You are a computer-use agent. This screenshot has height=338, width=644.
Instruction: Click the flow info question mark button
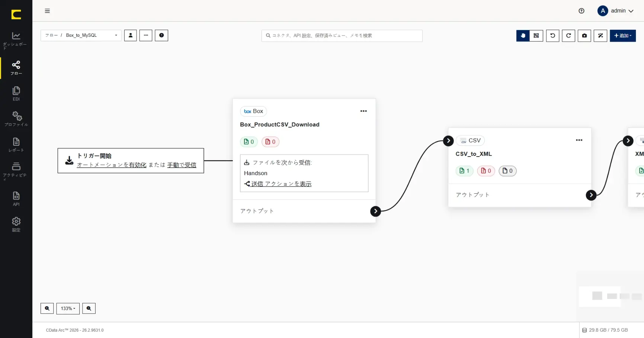[x=161, y=35]
